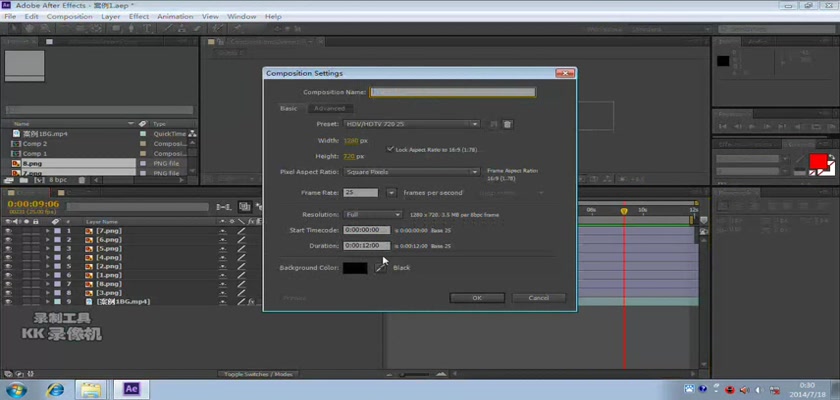
Task: Launch Internet Explorer from taskbar
Action: [55, 389]
